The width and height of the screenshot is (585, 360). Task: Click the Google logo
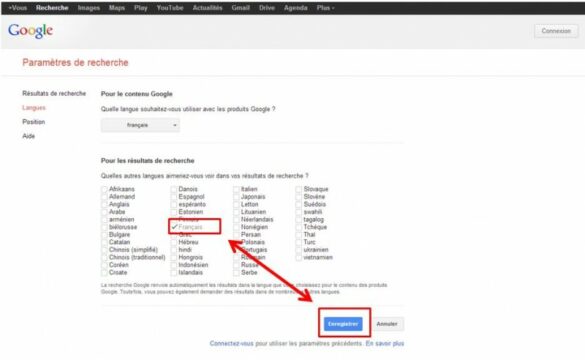point(30,31)
